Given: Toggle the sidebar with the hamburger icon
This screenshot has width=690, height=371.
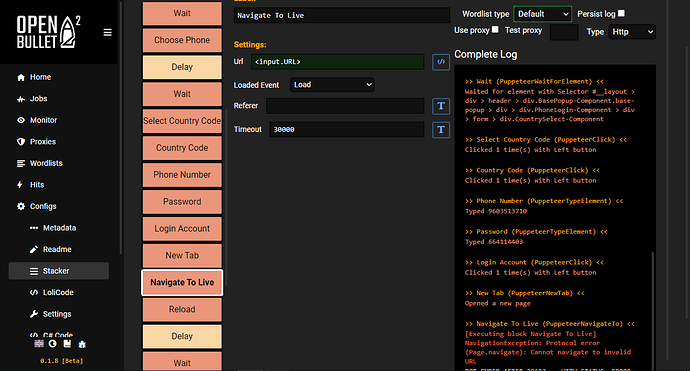Looking at the screenshot, I should (107, 33).
